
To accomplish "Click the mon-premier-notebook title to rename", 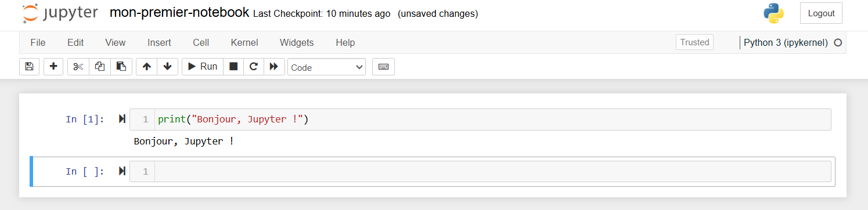I will (179, 12).
